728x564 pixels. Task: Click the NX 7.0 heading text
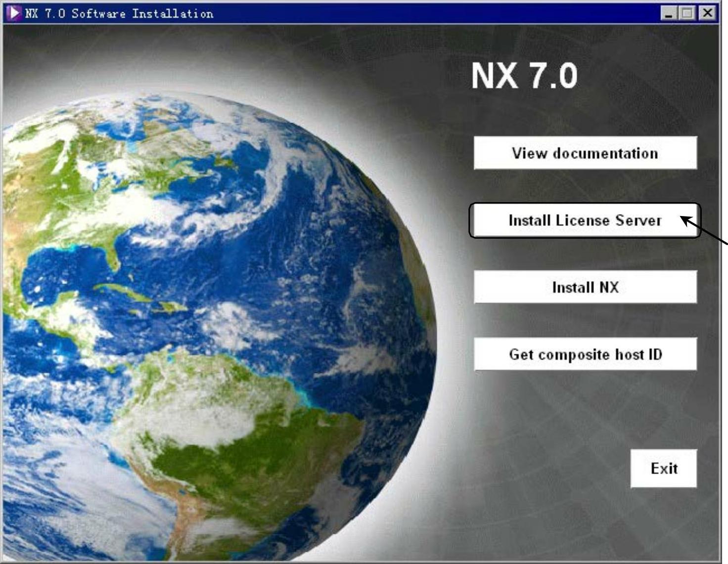tap(524, 76)
